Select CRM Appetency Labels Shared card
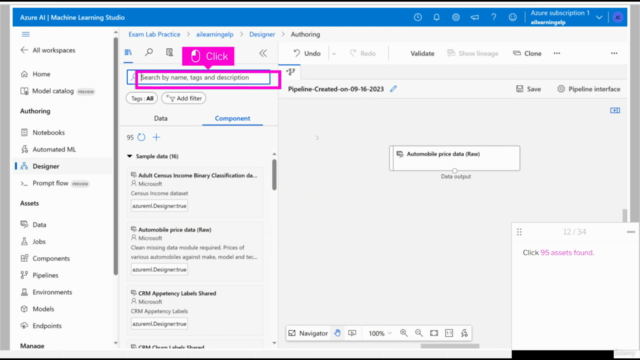The image size is (640, 360). click(x=195, y=310)
